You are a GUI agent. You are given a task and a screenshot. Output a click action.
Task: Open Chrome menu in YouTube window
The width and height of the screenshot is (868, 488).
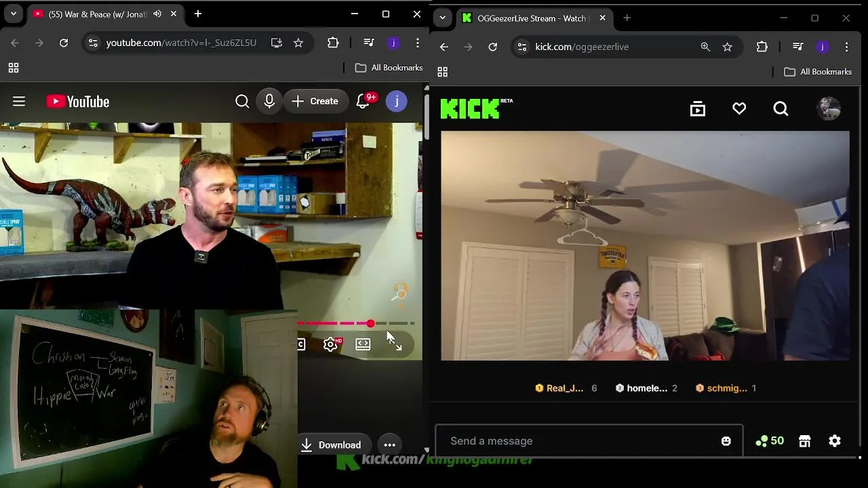418,43
